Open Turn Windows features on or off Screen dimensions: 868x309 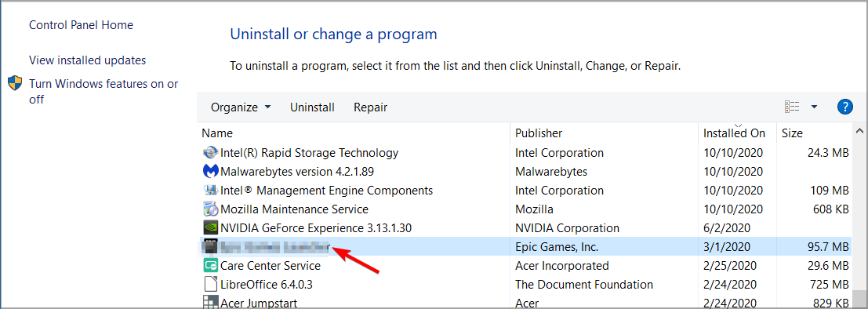[x=104, y=92]
